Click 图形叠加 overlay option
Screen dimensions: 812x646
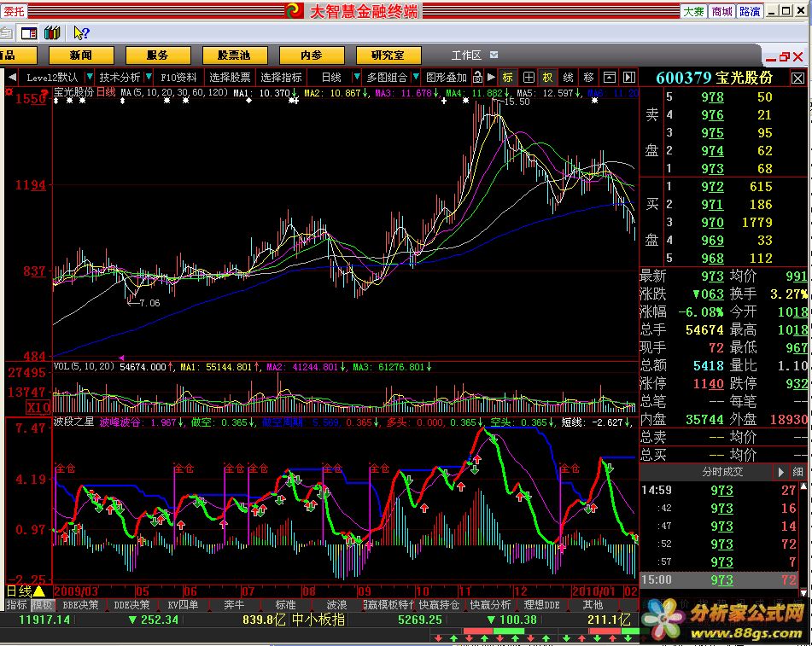(447, 77)
